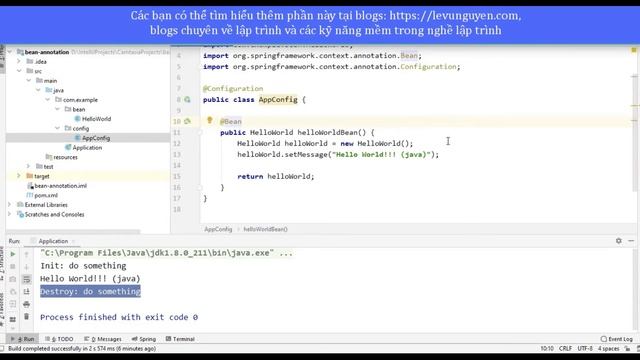
Task: Open the Spring tool window tab
Action: (144, 339)
